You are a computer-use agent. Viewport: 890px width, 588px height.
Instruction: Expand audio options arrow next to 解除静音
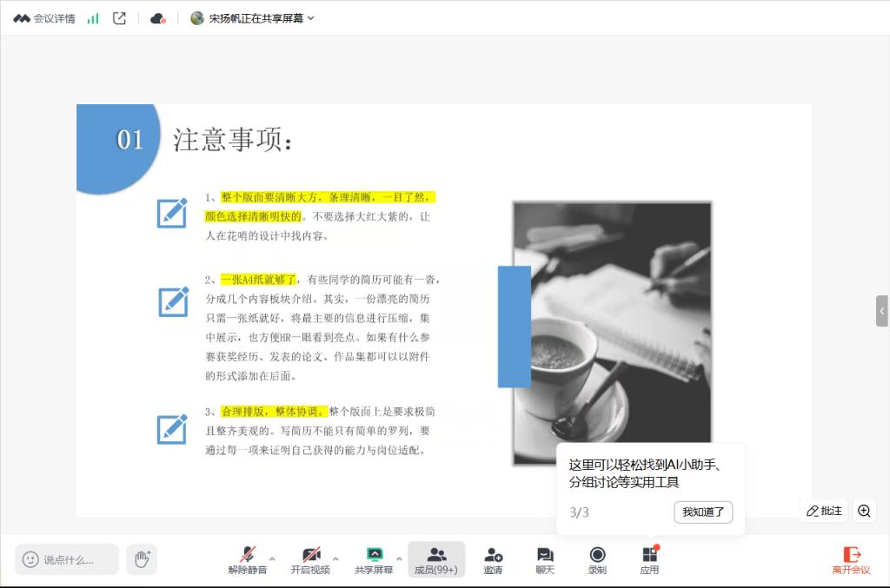click(x=272, y=558)
